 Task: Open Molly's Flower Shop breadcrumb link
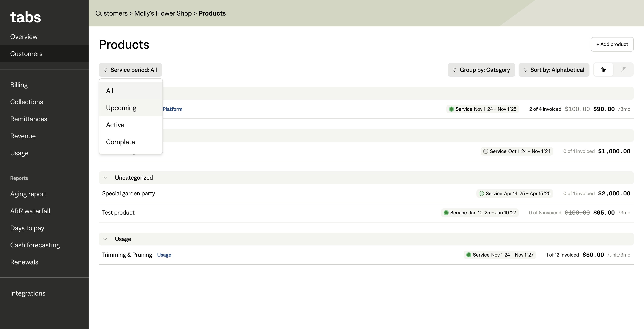tap(163, 13)
